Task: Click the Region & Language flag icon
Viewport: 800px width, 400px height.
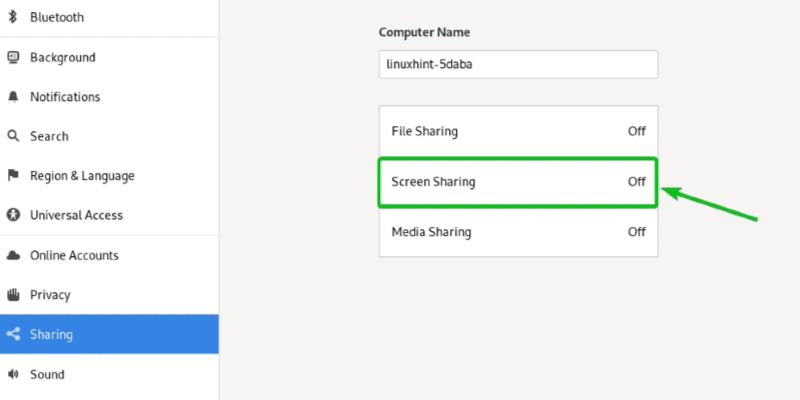Action: tap(13, 176)
